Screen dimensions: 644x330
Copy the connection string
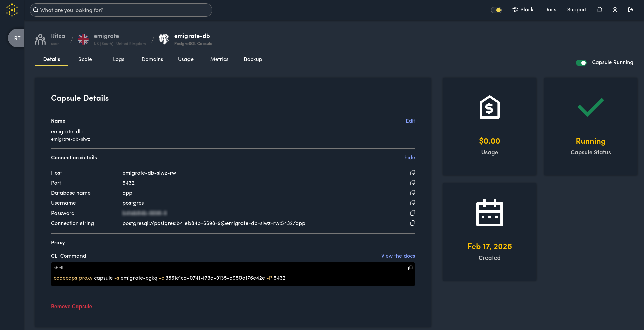tap(412, 223)
